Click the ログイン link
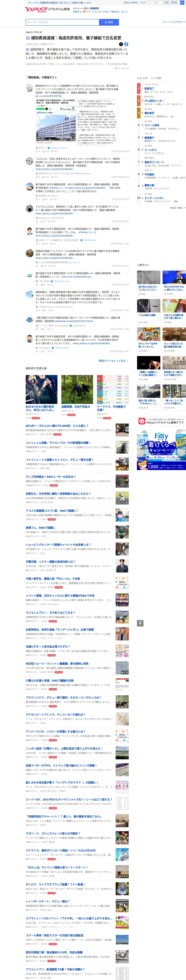This screenshot has height=980, width=186. [x=77, y=12]
